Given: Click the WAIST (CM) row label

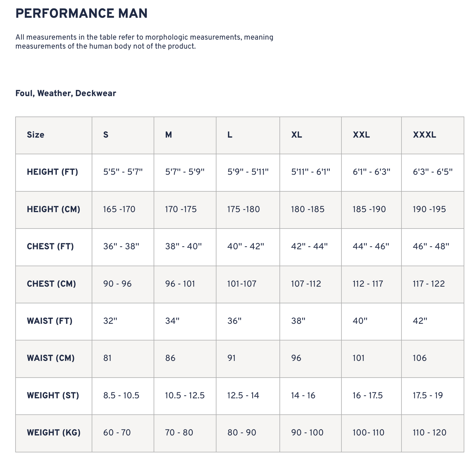Looking at the screenshot, I should click(51, 358).
